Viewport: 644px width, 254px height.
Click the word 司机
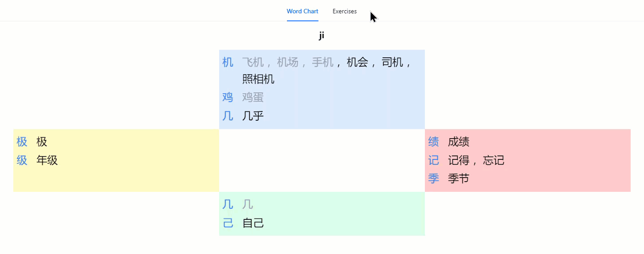(x=393, y=63)
